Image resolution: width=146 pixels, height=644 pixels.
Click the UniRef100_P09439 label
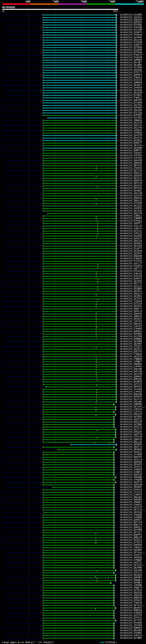click(x=131, y=58)
